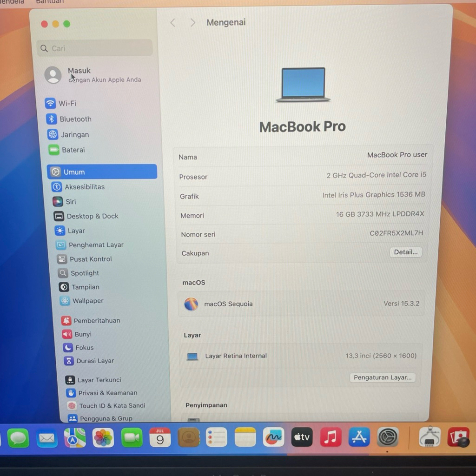The height and width of the screenshot is (476, 476).
Task: Select Touch ID & Kata Sandi
Action: 106,405
